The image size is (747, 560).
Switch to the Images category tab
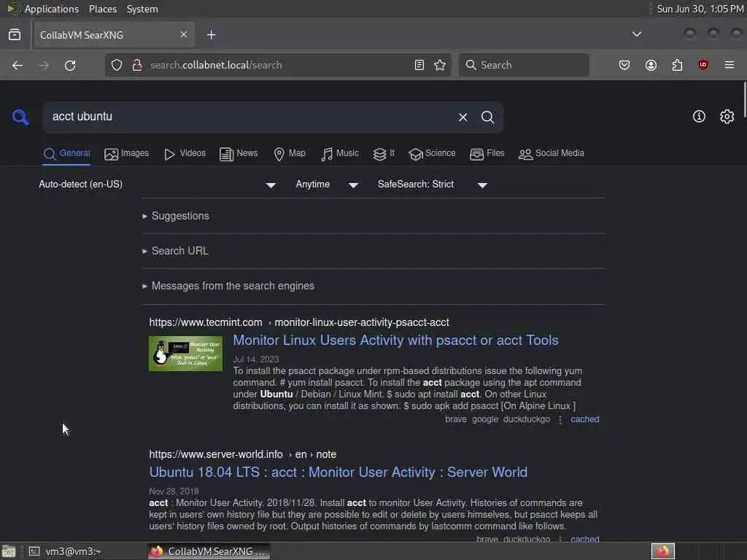(126, 153)
